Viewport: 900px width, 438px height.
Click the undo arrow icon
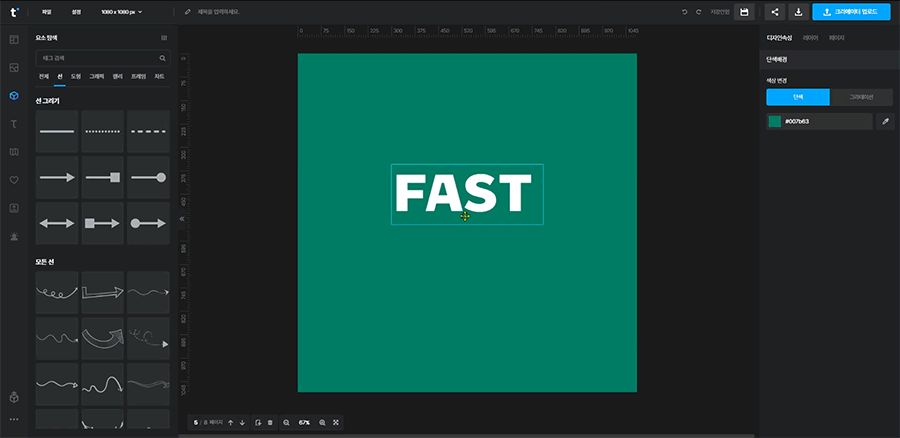point(684,12)
